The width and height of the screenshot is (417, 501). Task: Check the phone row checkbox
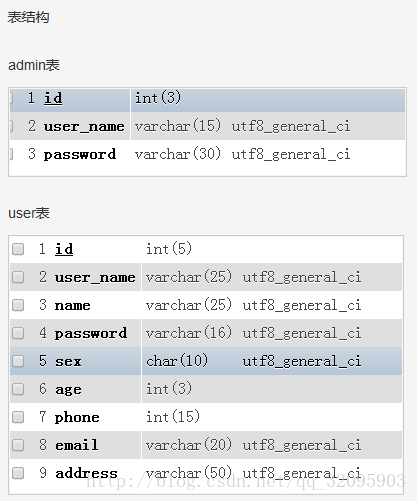tap(18, 417)
